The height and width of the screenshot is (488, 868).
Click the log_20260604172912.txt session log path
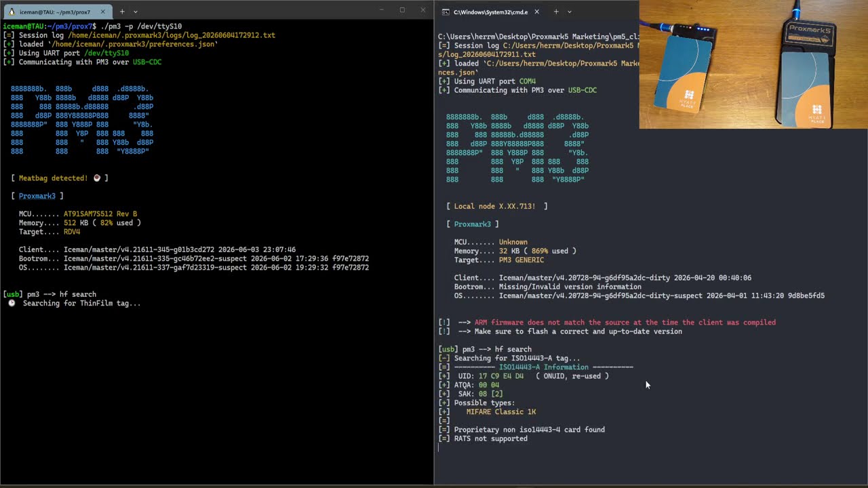pos(172,35)
